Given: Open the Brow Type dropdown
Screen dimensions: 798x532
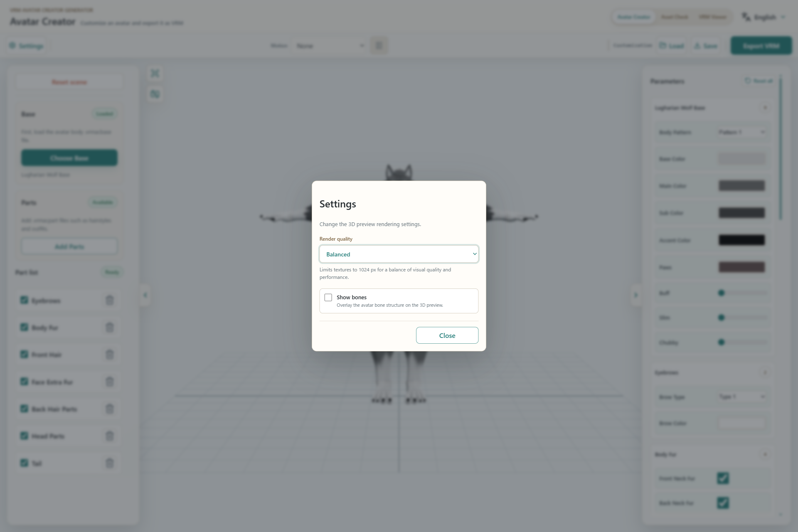Looking at the screenshot, I should coord(742,397).
